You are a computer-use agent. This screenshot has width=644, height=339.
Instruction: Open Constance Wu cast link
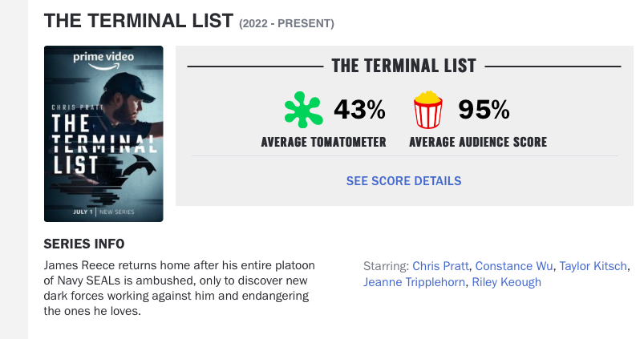(514, 266)
